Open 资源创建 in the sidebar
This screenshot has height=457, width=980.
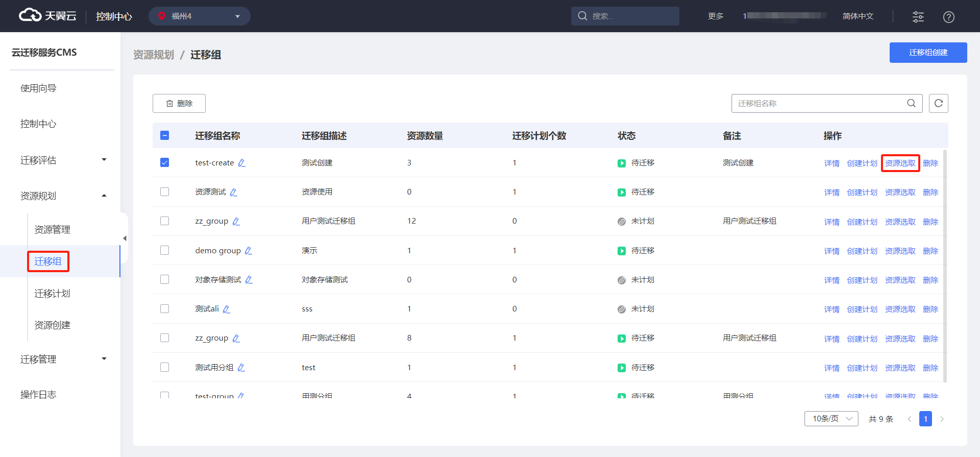[x=52, y=325]
